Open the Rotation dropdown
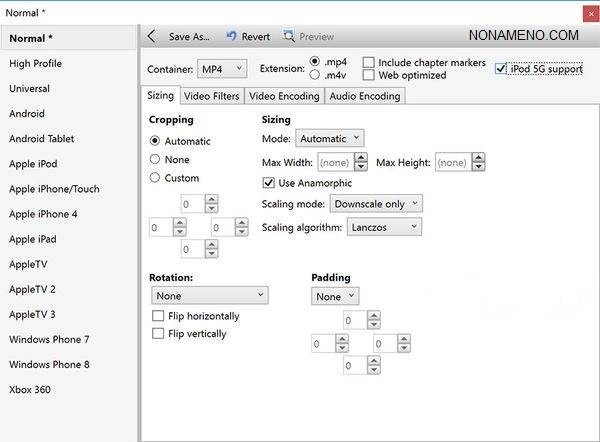The height and width of the screenshot is (442, 600). pos(210,296)
